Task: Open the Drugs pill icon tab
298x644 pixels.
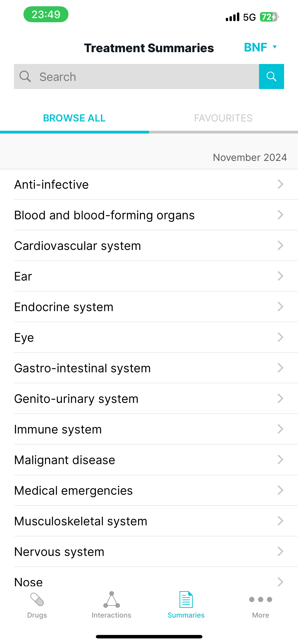Action: pos(37,599)
